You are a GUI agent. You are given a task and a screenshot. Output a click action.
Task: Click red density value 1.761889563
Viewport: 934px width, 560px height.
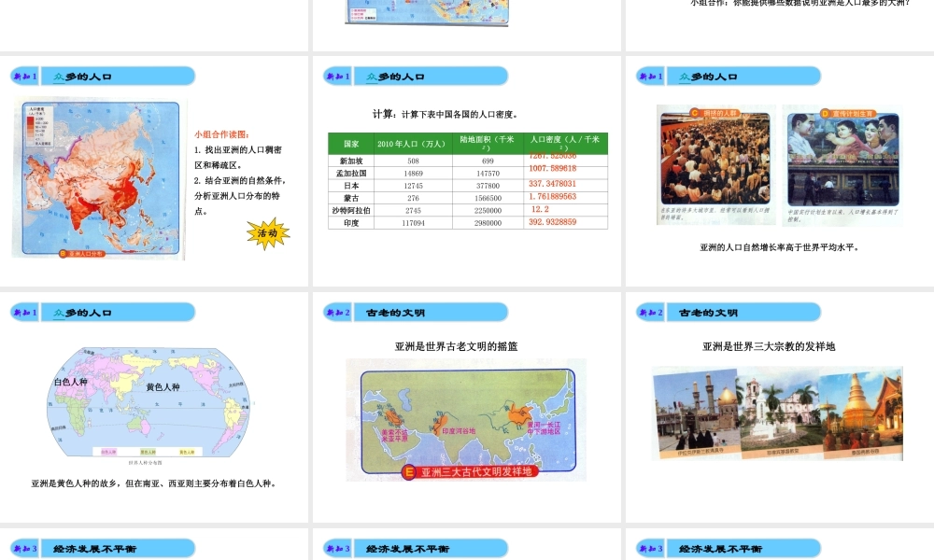[552, 196]
